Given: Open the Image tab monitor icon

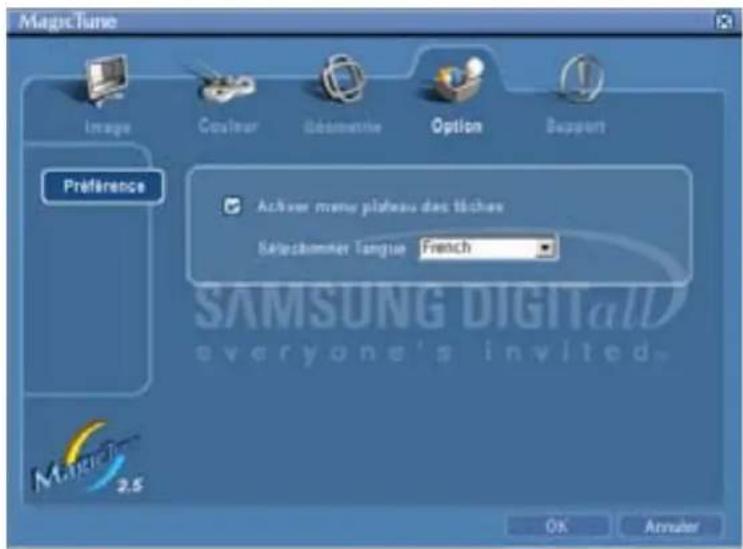Looking at the screenshot, I should coord(107,81).
